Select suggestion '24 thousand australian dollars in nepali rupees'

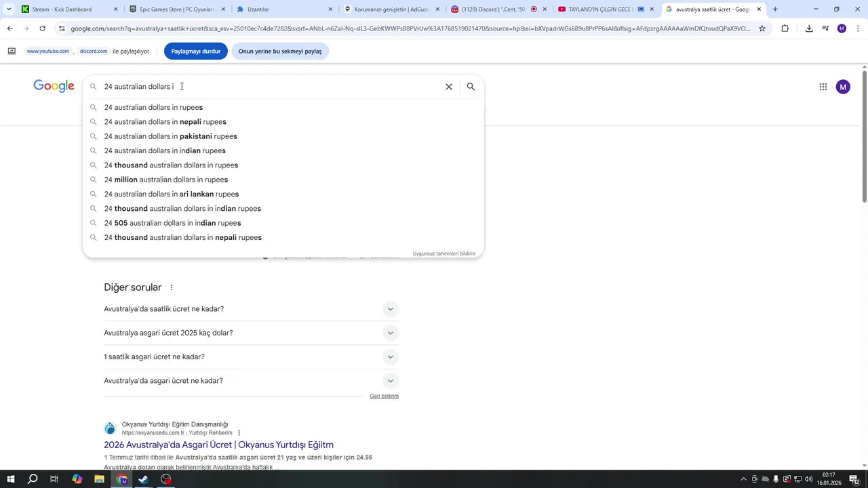283,237
